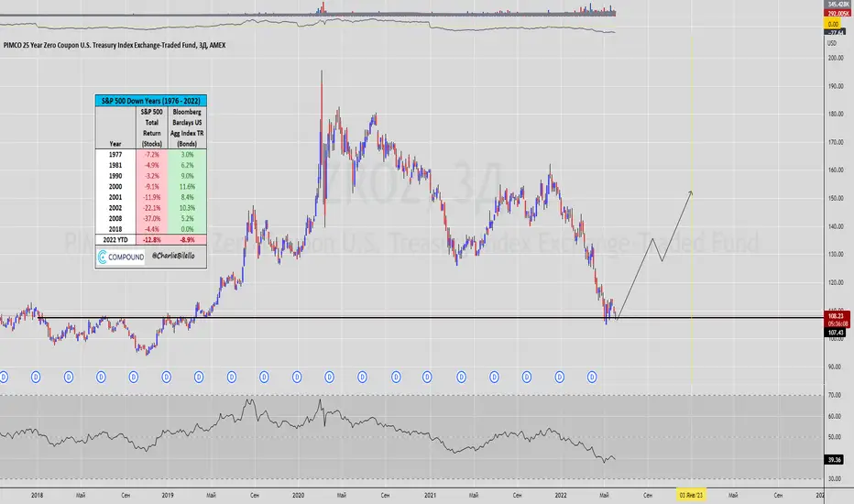Click the highlighted '03 Янв '23' date label
The image size is (854, 504).
691,495
